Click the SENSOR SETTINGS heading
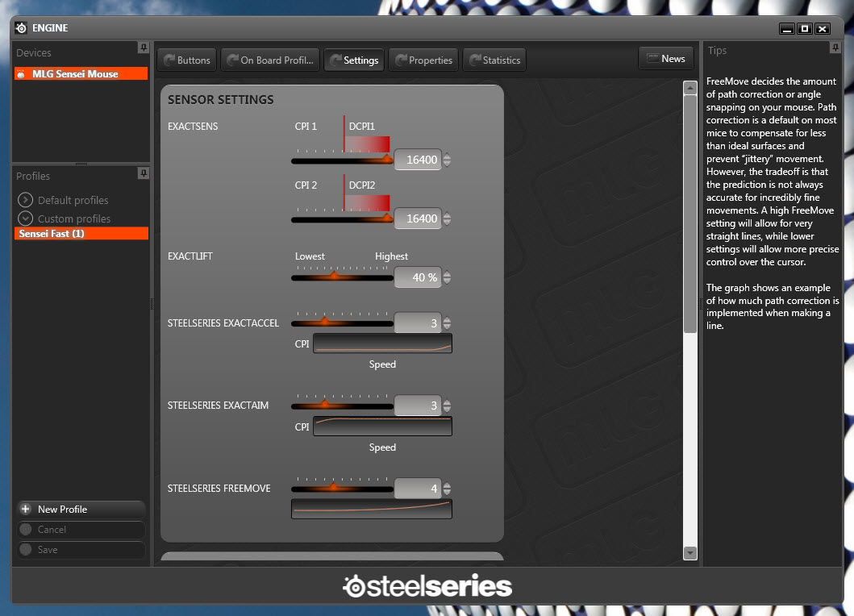Screen dimensions: 854x616 tap(221, 100)
